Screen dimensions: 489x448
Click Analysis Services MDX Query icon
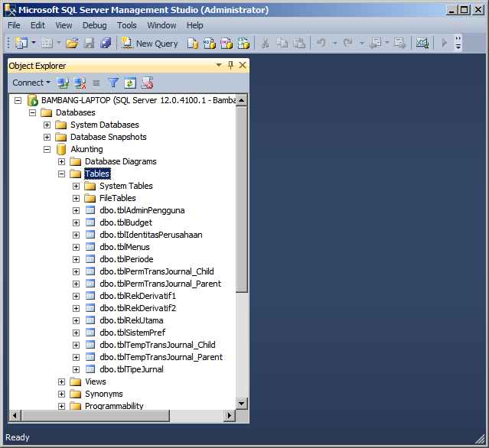coord(210,43)
